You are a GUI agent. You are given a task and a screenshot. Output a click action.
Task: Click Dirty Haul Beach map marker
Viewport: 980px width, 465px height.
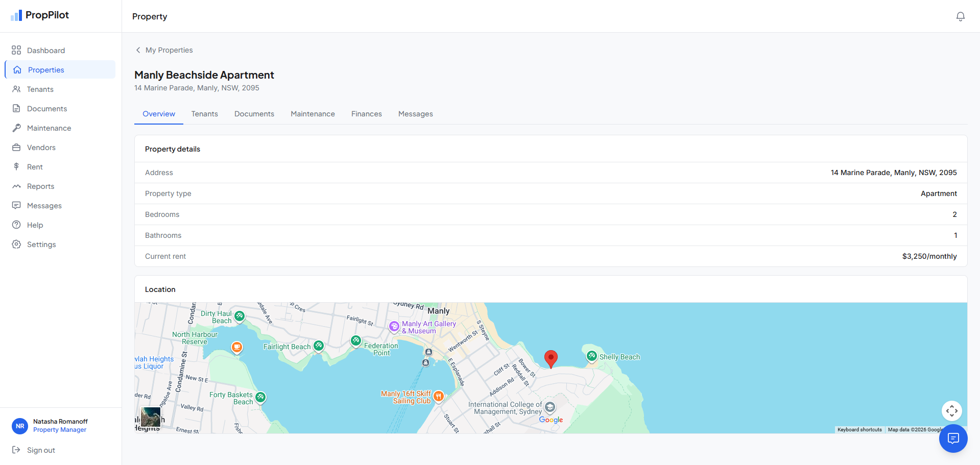pyautogui.click(x=240, y=316)
